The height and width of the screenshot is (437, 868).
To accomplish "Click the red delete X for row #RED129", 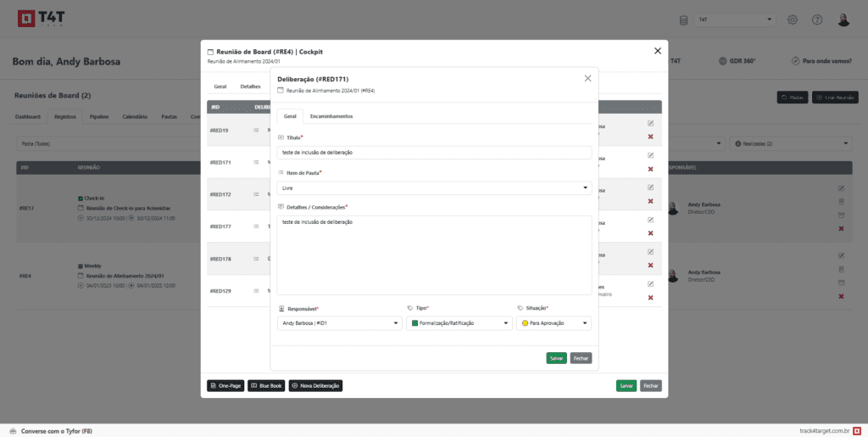I will [x=650, y=297].
